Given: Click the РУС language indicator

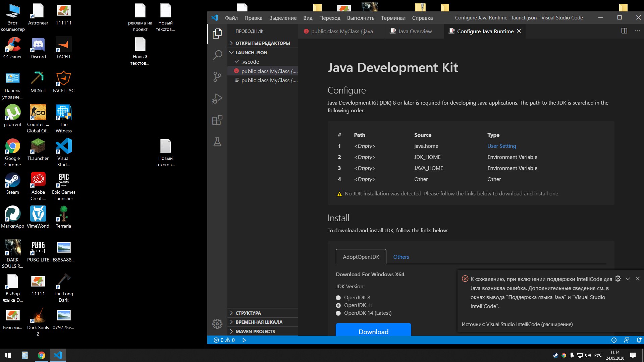Looking at the screenshot, I should pyautogui.click(x=598, y=355).
